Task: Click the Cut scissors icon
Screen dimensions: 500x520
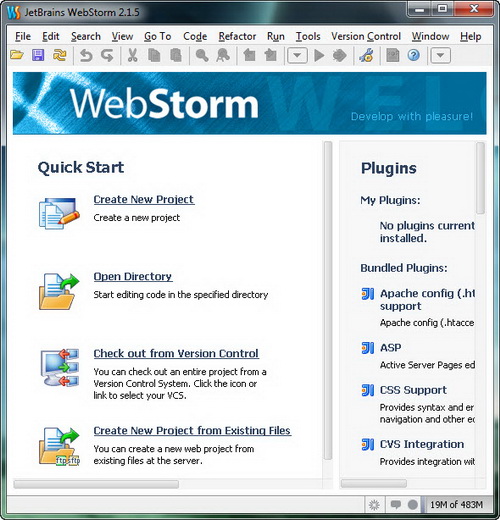Action: [x=132, y=55]
